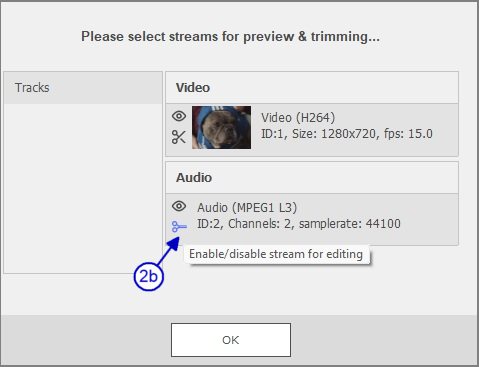Image resolution: width=479 pixels, height=367 pixels.
Task: Select the dog video thumbnail
Action: [x=221, y=127]
